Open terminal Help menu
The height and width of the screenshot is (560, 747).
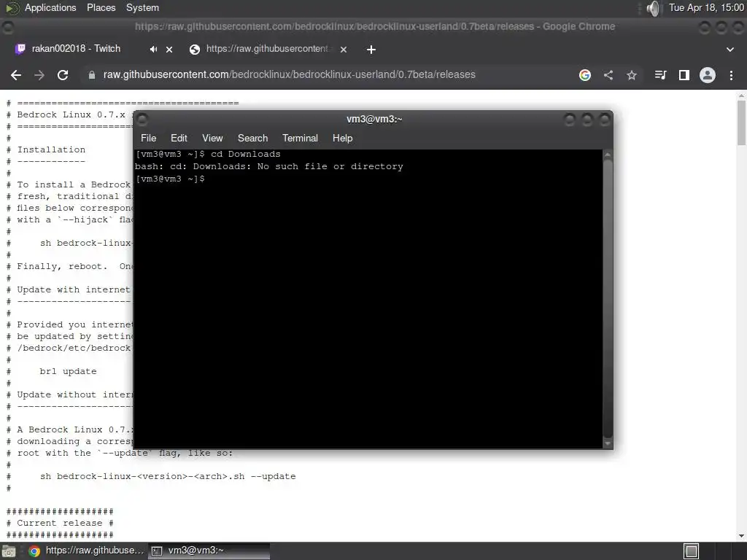click(x=342, y=138)
